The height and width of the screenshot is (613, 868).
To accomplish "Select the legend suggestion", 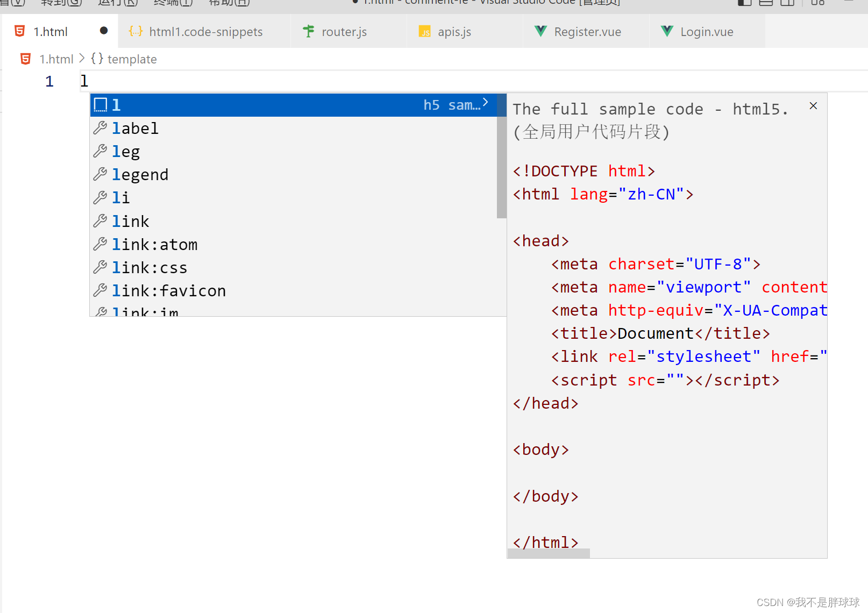I will 294,175.
